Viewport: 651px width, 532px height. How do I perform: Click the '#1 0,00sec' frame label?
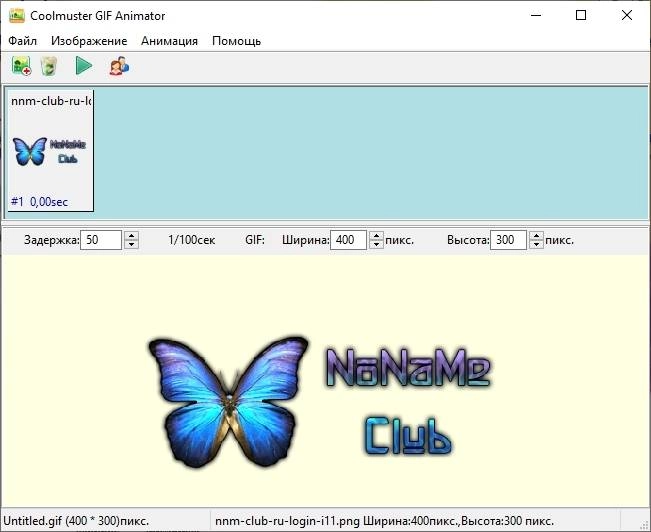coord(39,202)
